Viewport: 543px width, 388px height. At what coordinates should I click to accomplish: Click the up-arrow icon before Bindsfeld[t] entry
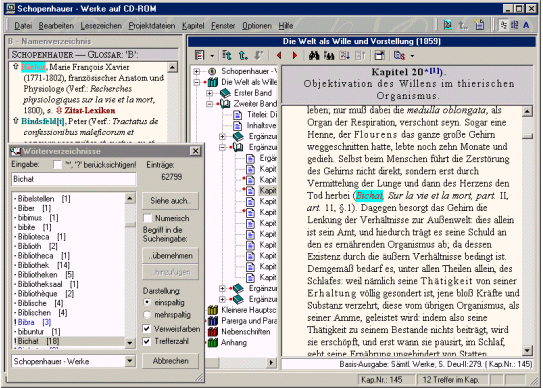point(15,121)
